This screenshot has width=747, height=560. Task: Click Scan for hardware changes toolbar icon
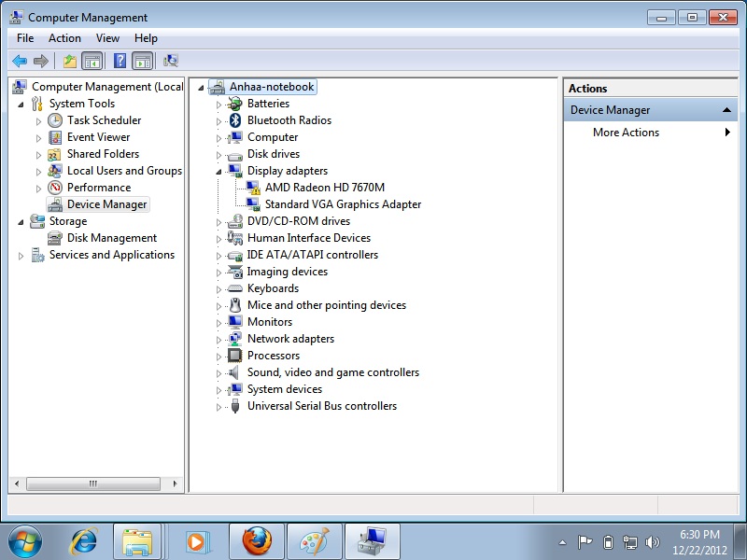coord(171,61)
